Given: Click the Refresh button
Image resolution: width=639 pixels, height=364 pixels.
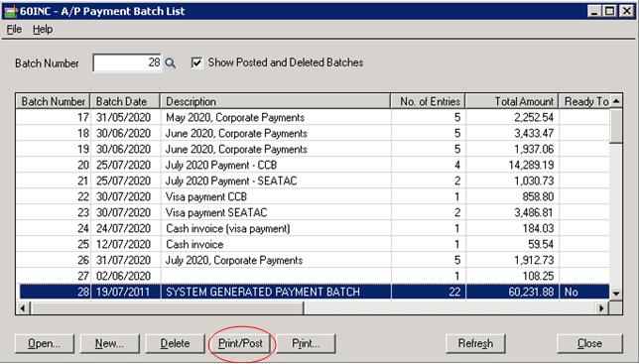Looking at the screenshot, I should [x=475, y=343].
